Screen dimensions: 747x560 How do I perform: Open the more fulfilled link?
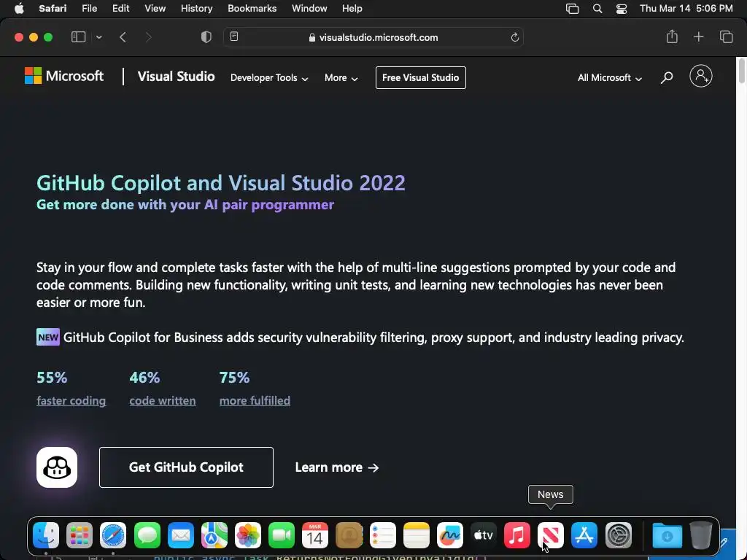click(255, 400)
